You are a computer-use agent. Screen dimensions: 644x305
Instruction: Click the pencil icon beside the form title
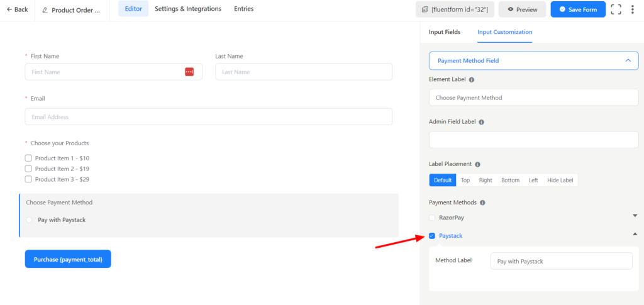tap(45, 10)
